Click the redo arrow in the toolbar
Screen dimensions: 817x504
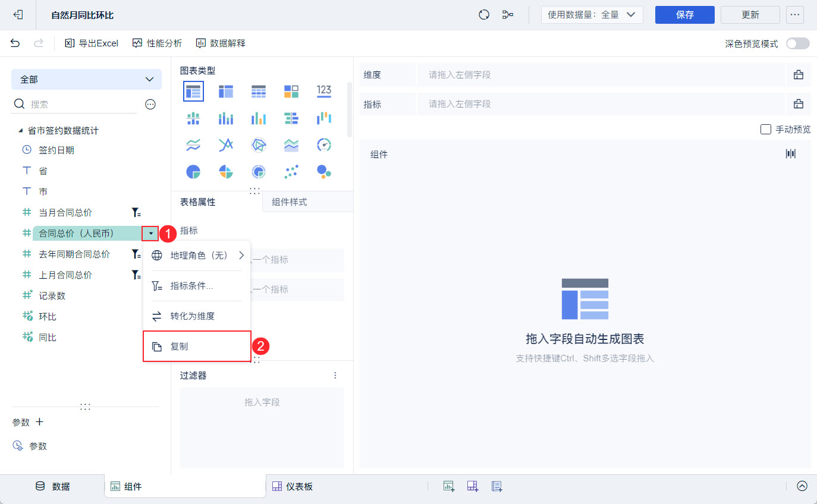point(39,43)
